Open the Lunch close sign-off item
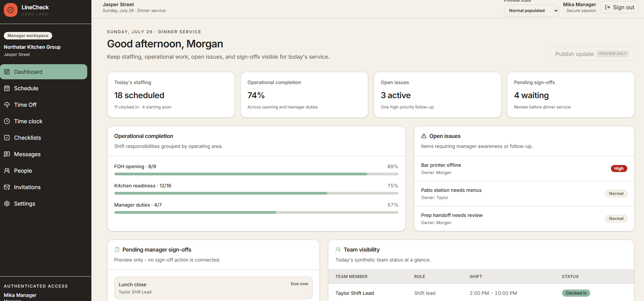This screenshot has height=301, width=644. click(x=213, y=288)
